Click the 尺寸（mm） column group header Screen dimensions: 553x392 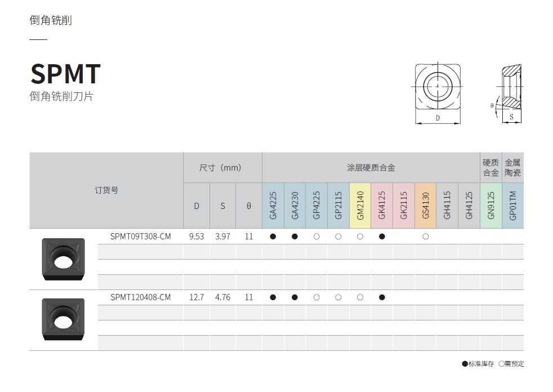[x=222, y=168]
